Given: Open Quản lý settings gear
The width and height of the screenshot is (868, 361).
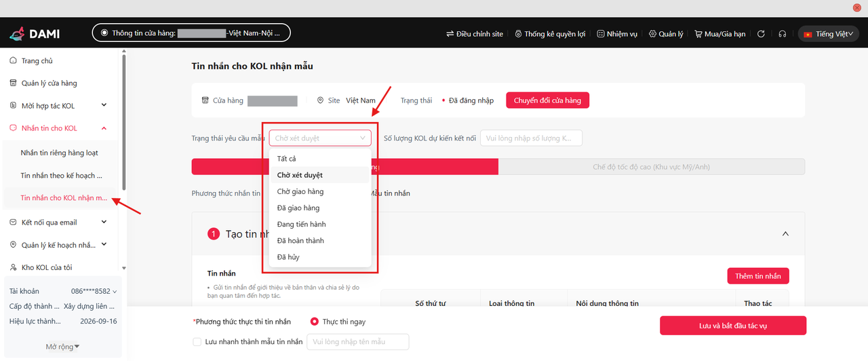Looking at the screenshot, I should pyautogui.click(x=665, y=34).
